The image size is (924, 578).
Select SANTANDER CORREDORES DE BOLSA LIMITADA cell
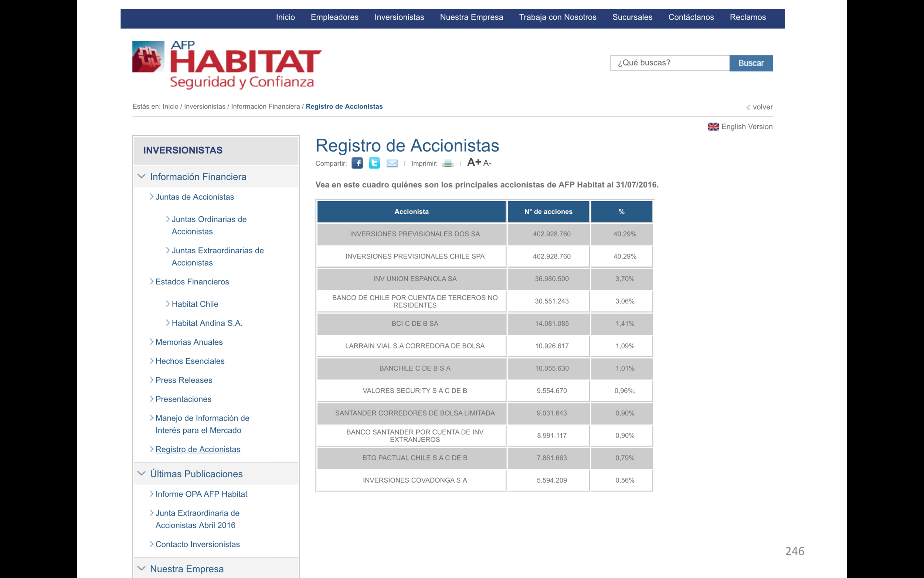(411, 413)
